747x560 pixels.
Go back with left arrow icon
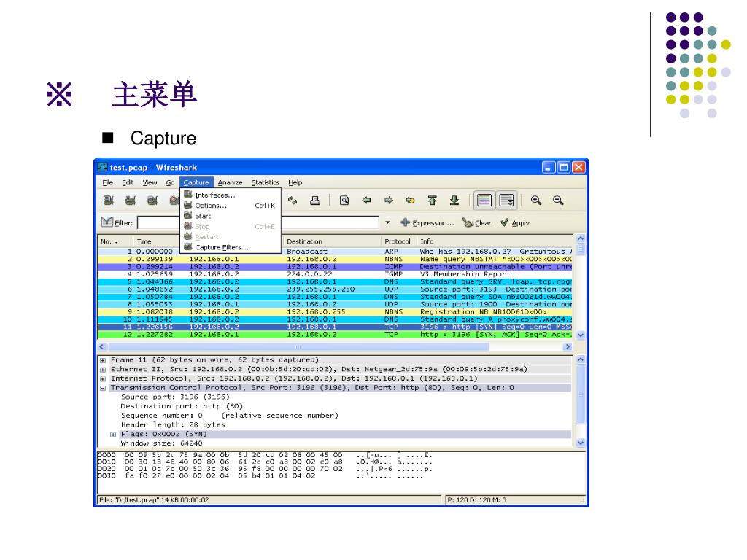point(366,201)
